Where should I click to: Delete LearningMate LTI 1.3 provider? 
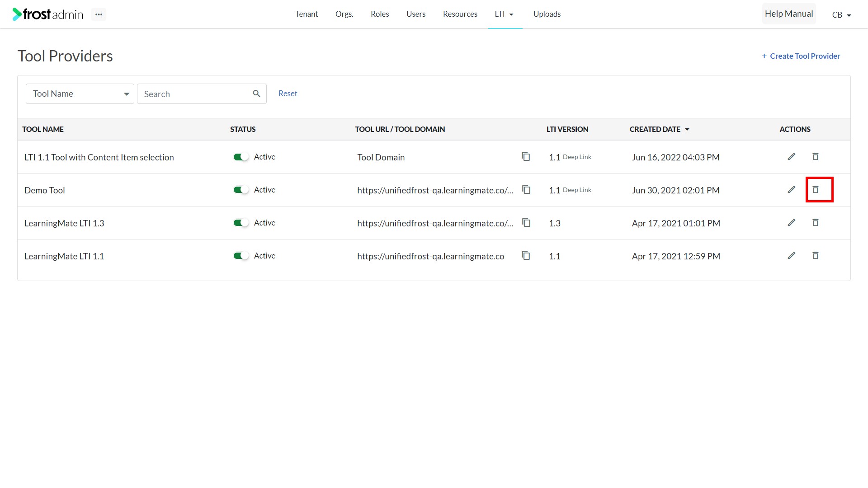(x=815, y=222)
